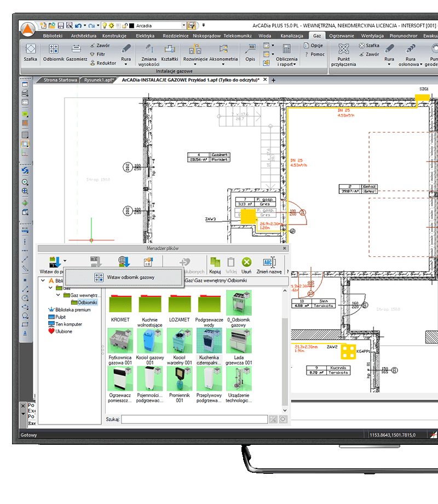
Task: Click the Pomoc help button
Action: coord(315,54)
